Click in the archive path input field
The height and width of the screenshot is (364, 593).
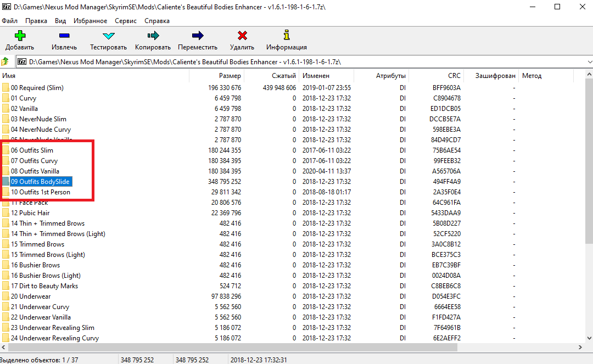pyautogui.click(x=296, y=62)
